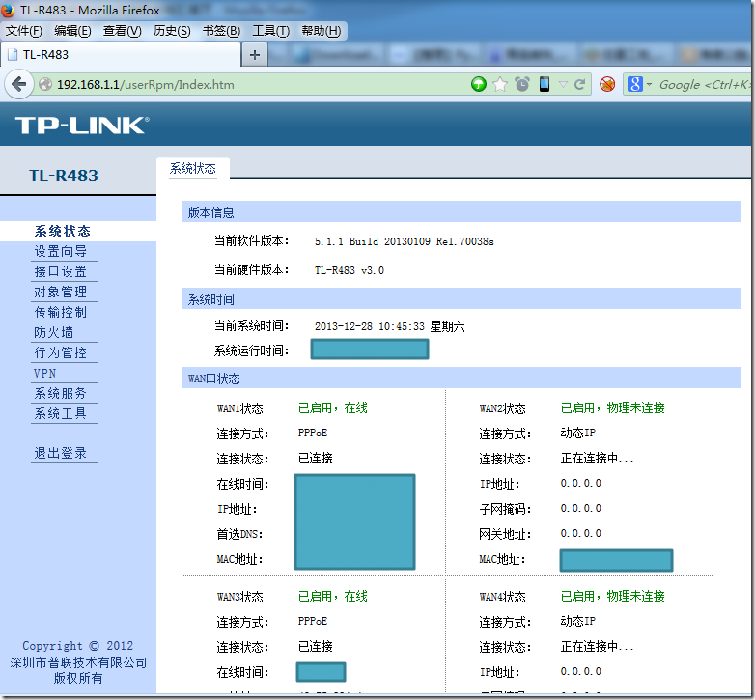The width and height of the screenshot is (755, 700).
Task: Click WAN3 连接方式 PPPoE value
Action: pos(313,621)
